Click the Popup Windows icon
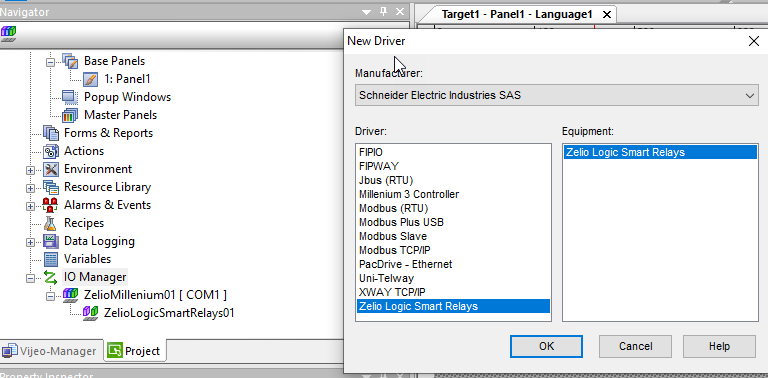The width and height of the screenshot is (768, 378). 70,97
